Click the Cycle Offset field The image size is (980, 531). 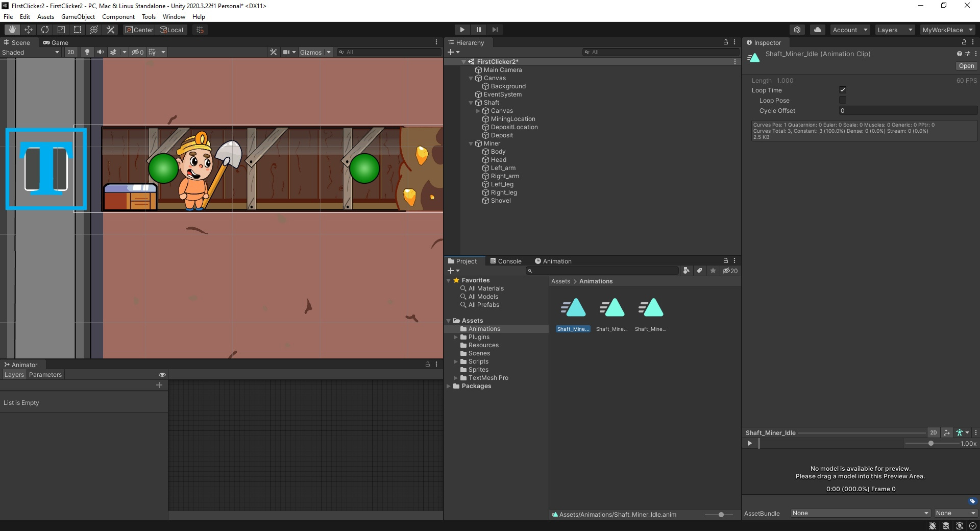pyautogui.click(x=908, y=110)
